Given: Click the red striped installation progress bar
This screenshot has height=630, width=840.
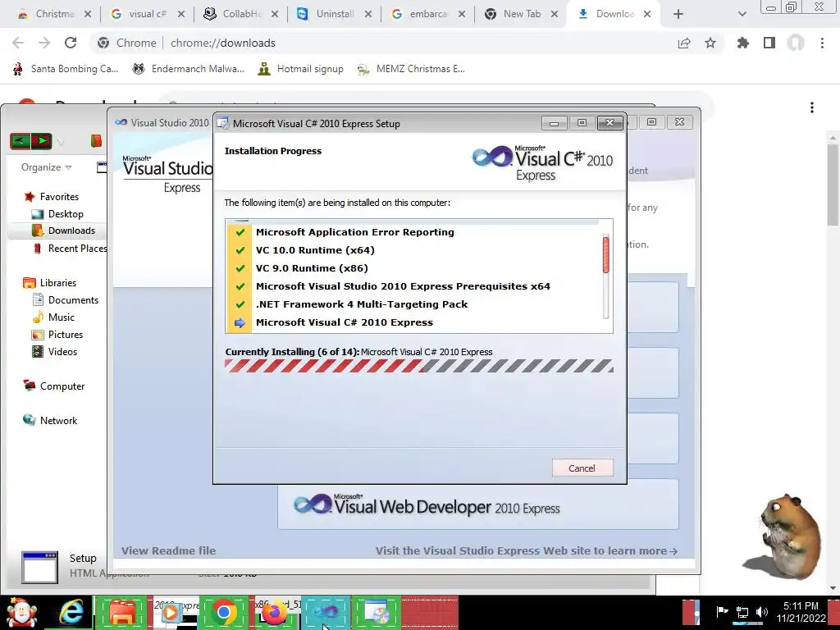Looking at the screenshot, I should (419, 366).
